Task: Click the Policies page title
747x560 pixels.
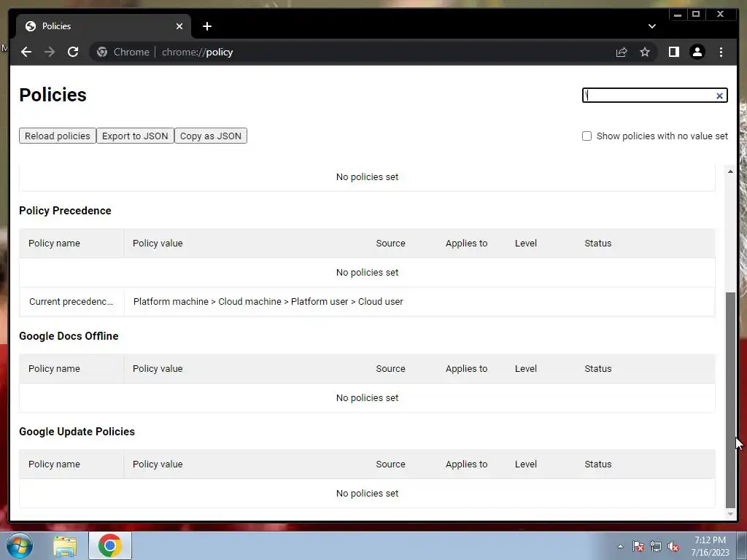Action: [x=53, y=95]
